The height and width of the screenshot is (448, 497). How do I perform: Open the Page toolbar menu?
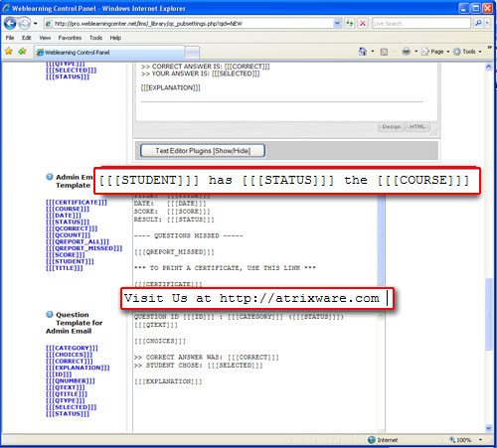point(435,52)
